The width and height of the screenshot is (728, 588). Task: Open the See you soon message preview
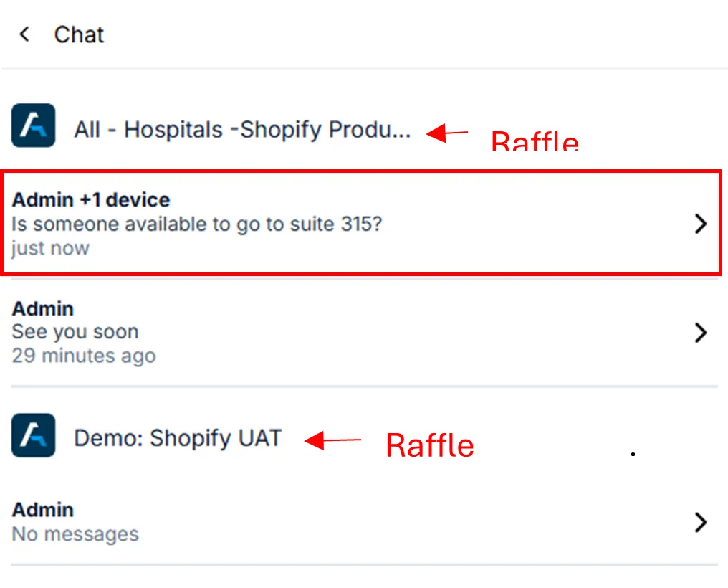coord(75,332)
